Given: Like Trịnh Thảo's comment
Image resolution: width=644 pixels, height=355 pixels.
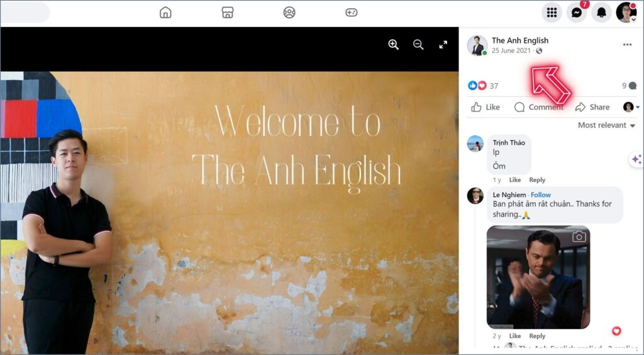Looking at the screenshot, I should 515,180.
